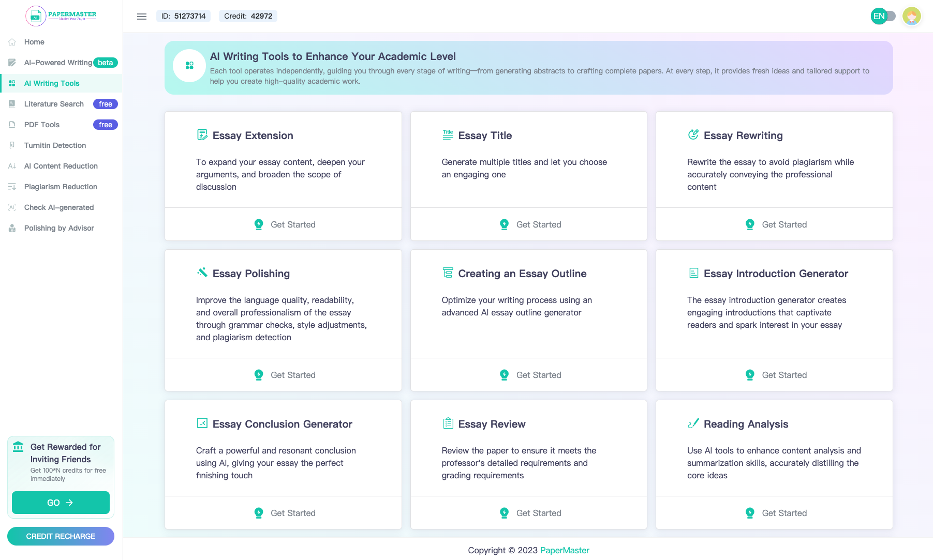Click the Essay Title card icon
The width and height of the screenshot is (933, 560).
pos(448,135)
